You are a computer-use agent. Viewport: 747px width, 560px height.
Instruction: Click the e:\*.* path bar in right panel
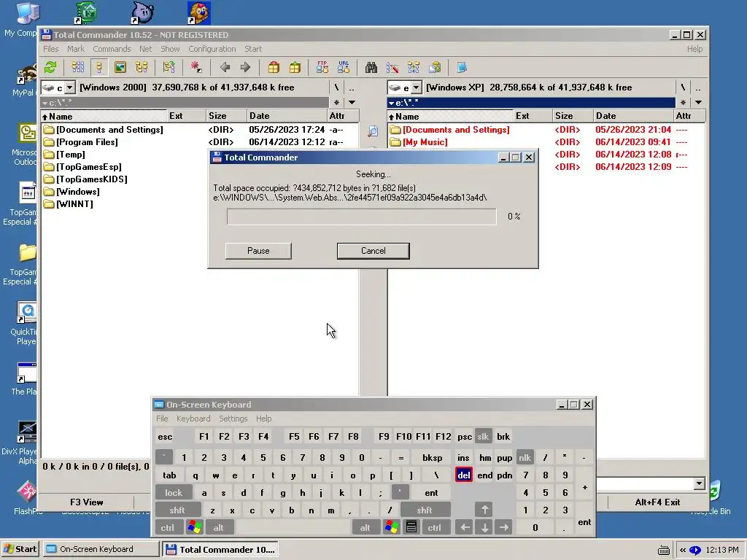pyautogui.click(x=531, y=102)
